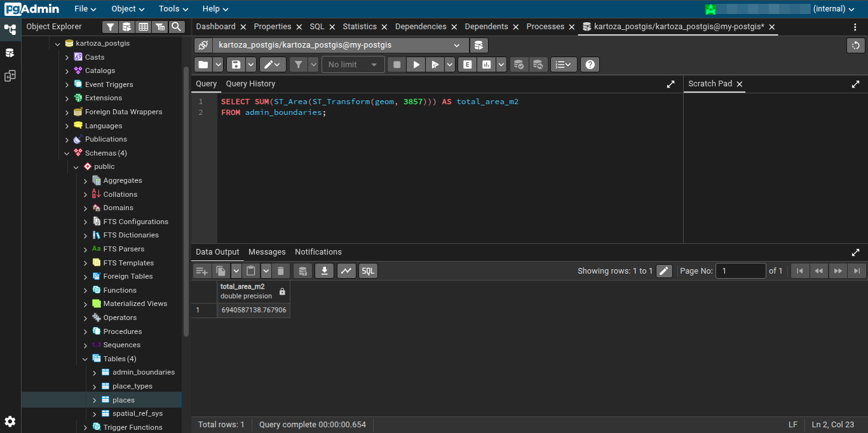This screenshot has width=868, height=433.
Task: Click the SQL button in results toolbar
Action: [368, 271]
